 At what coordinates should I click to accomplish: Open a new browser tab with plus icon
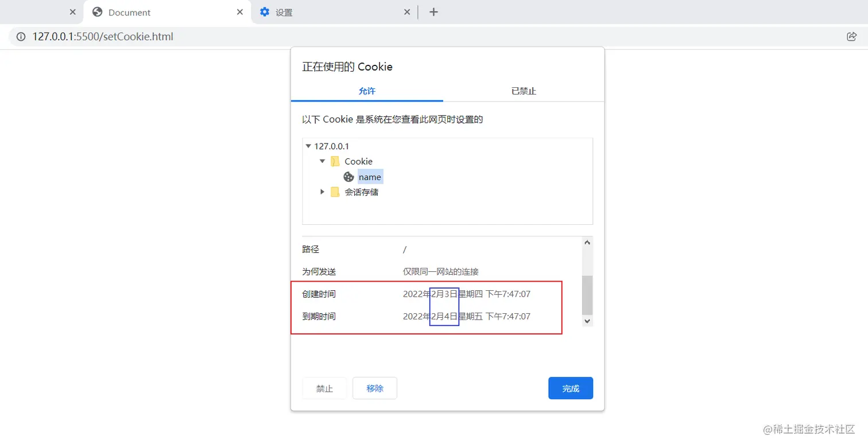[434, 11]
